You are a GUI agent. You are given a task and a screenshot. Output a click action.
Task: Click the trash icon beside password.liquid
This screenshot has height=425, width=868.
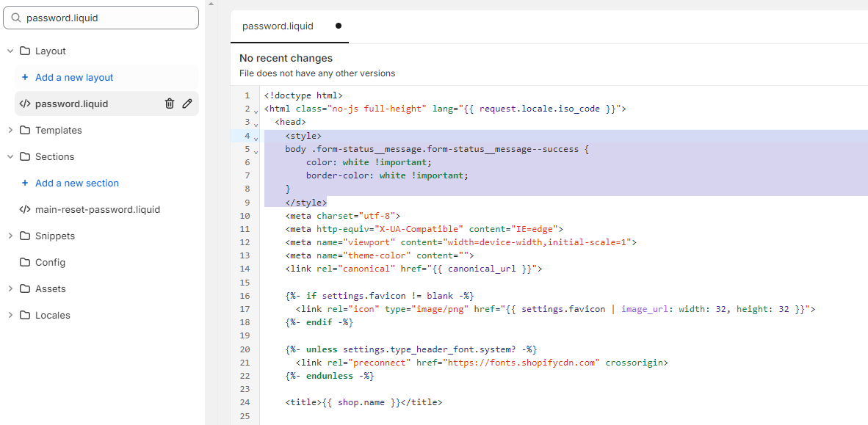click(x=170, y=103)
